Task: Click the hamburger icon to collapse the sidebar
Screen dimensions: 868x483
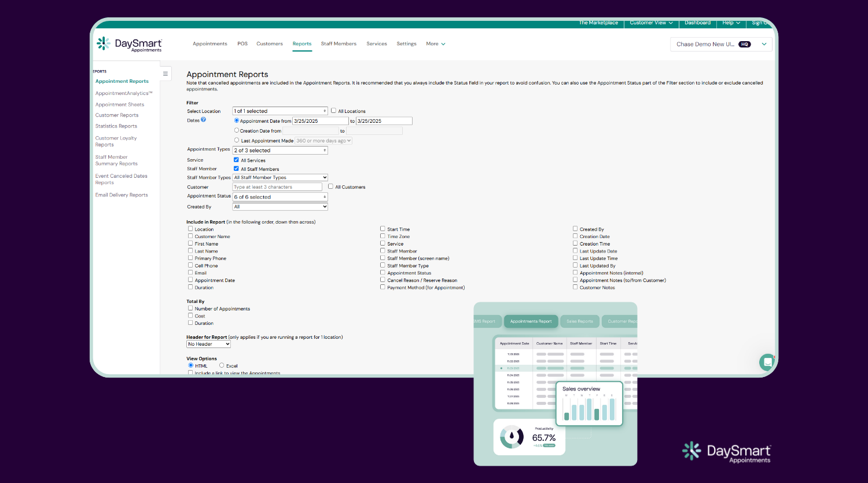Action: pos(165,74)
